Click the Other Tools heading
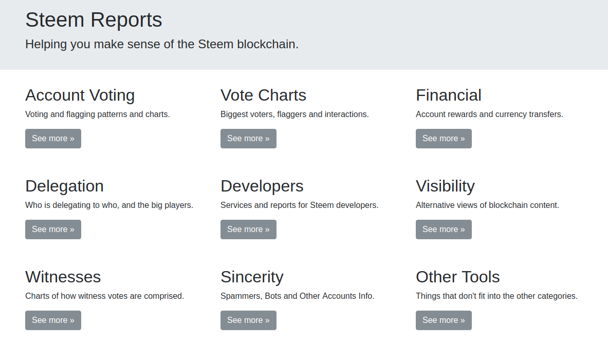This screenshot has height=364, width=608. pos(457,277)
